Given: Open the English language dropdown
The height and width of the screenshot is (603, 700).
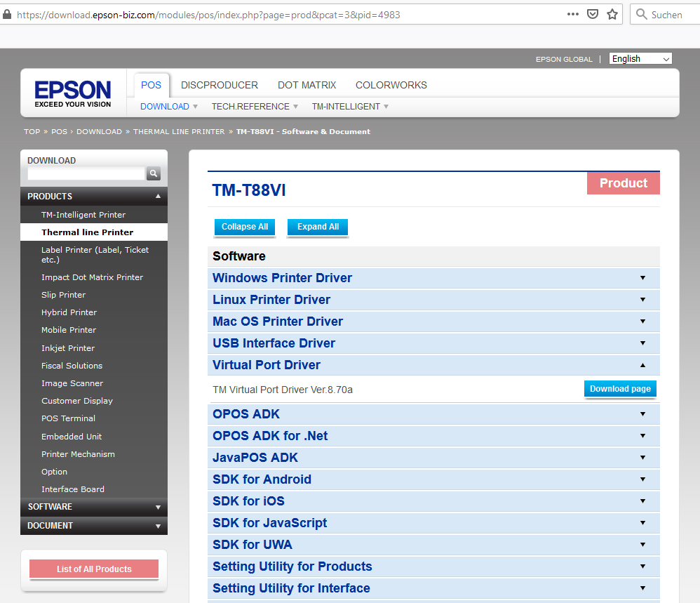Looking at the screenshot, I should pos(640,59).
